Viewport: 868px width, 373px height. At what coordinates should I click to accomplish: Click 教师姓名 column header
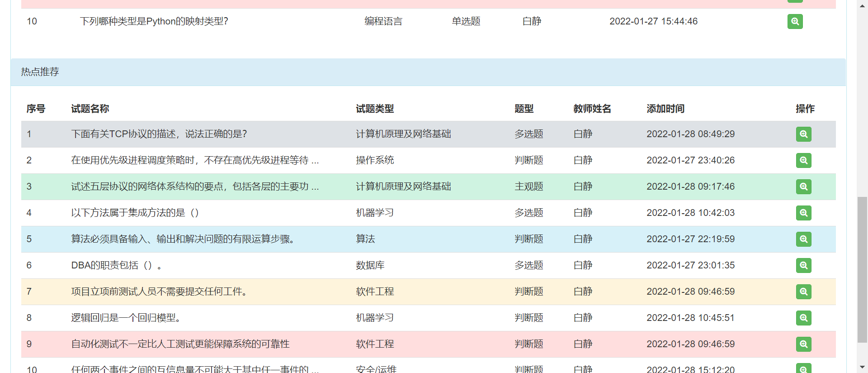[x=592, y=109]
